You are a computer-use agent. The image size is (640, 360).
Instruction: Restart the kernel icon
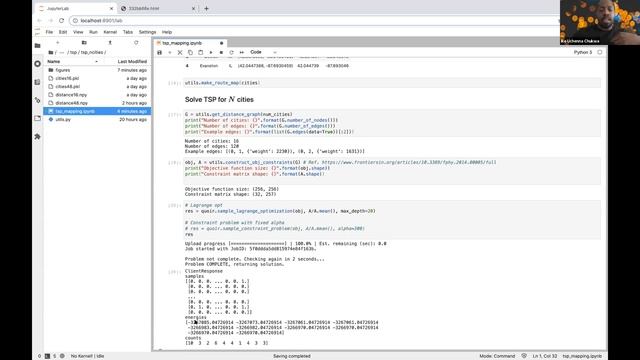(231, 52)
